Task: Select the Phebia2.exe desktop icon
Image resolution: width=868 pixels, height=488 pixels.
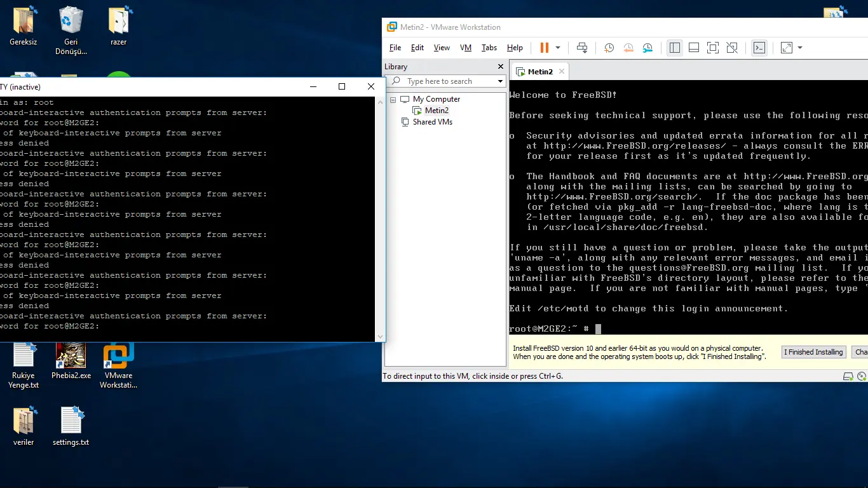Action: click(x=71, y=360)
